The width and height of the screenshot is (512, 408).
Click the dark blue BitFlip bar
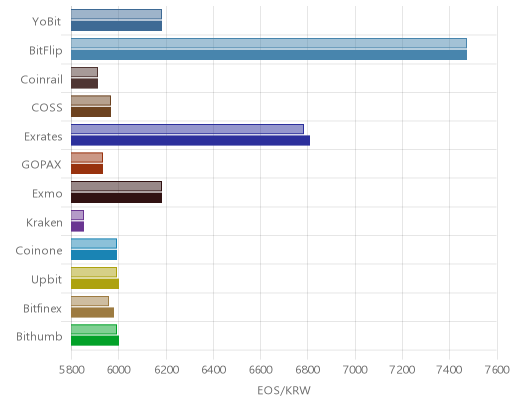269,55
